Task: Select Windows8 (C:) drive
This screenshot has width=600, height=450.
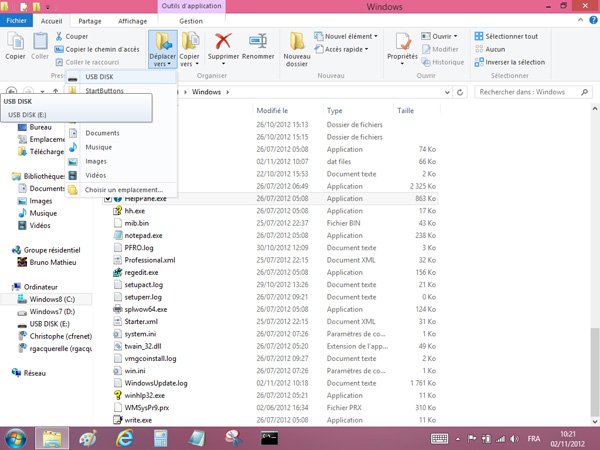Action: click(52, 299)
